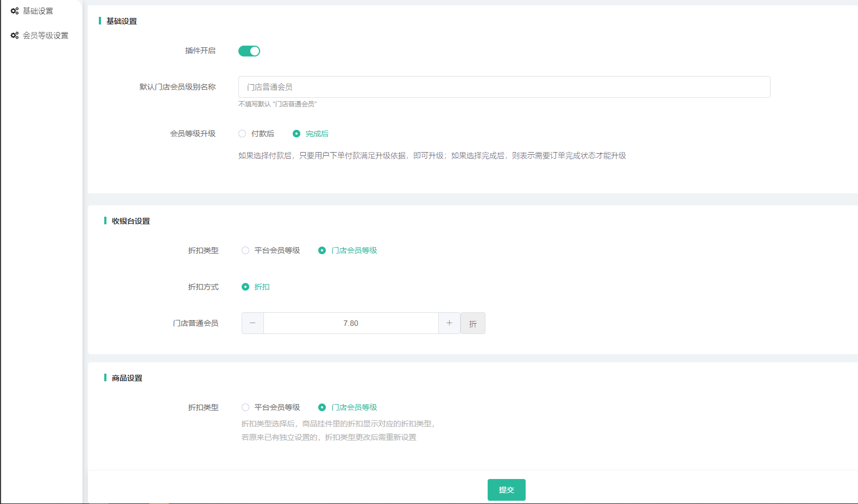
Task: Focus the 默认门店会员级别名称 input field
Action: coord(504,87)
